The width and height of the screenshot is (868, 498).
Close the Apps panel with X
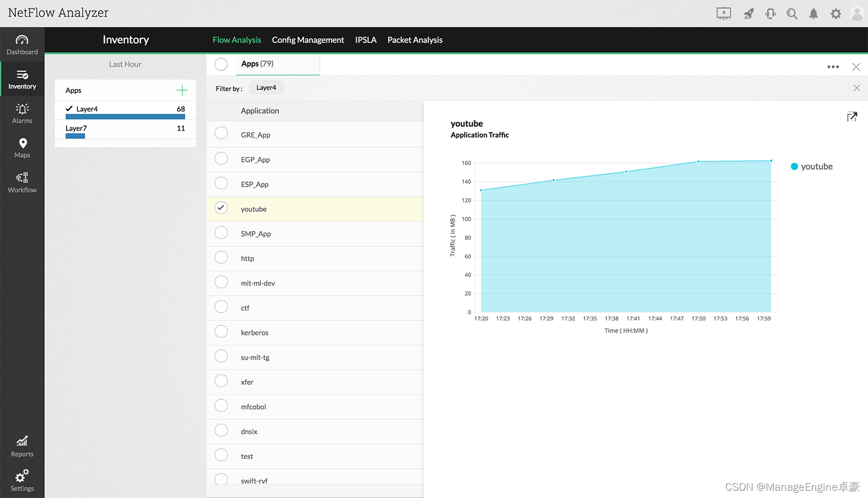click(x=856, y=67)
